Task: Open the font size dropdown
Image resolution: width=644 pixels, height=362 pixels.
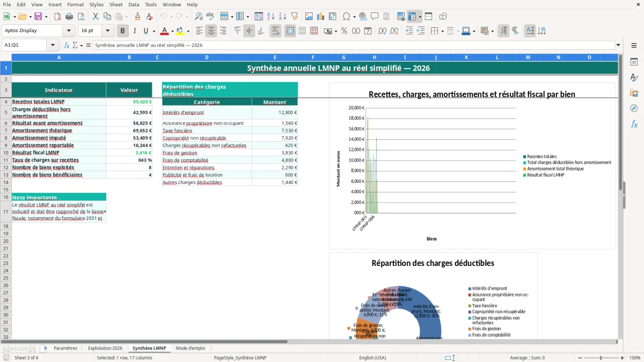Action: pyautogui.click(x=107, y=31)
